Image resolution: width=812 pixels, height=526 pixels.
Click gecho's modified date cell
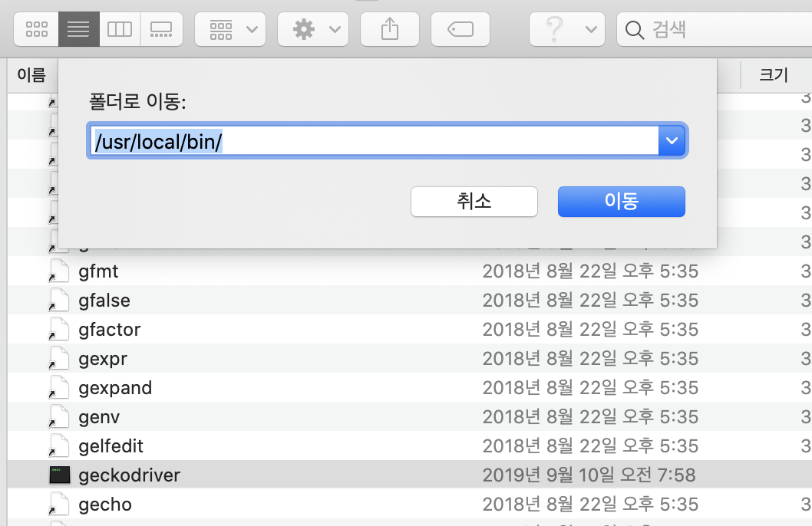coord(590,505)
